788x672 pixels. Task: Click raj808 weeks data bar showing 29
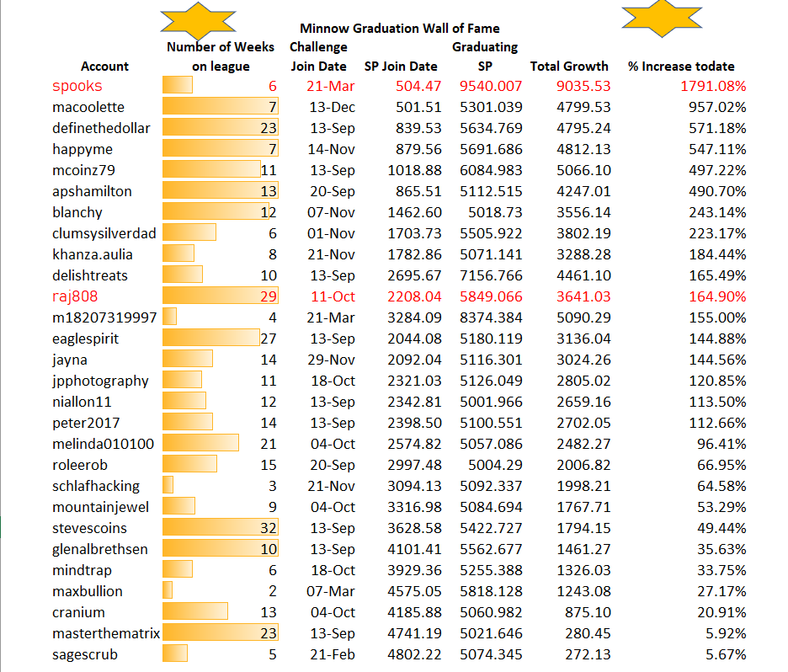coord(220,296)
